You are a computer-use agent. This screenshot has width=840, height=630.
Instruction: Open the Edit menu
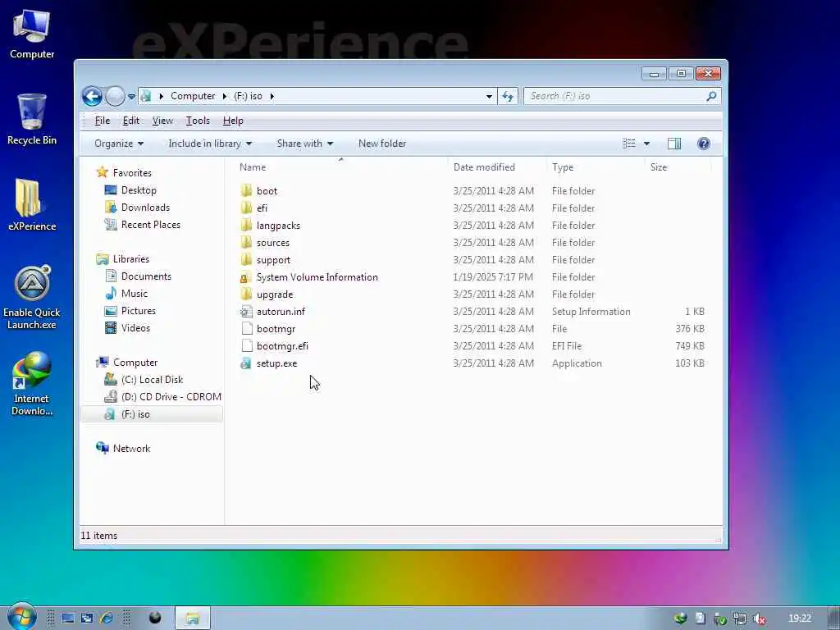click(x=130, y=121)
